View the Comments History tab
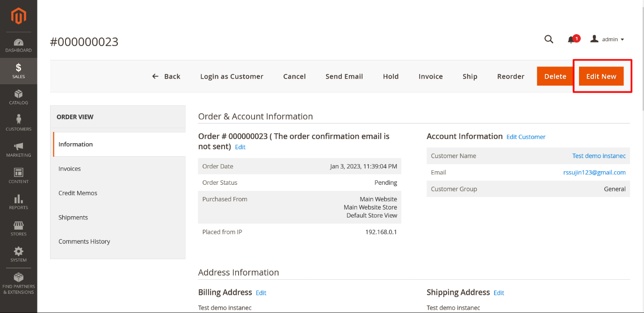This screenshot has height=313, width=644. 84,241
